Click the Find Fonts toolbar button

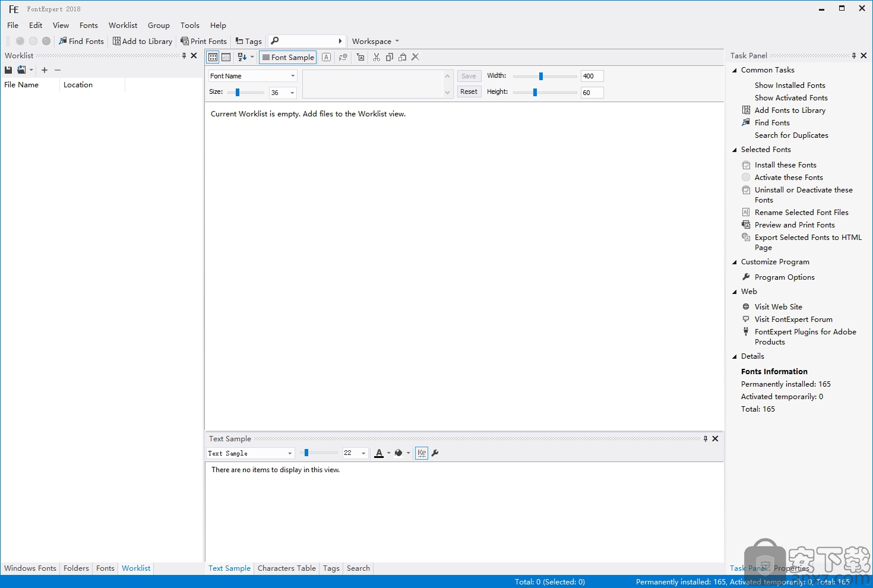pyautogui.click(x=81, y=41)
